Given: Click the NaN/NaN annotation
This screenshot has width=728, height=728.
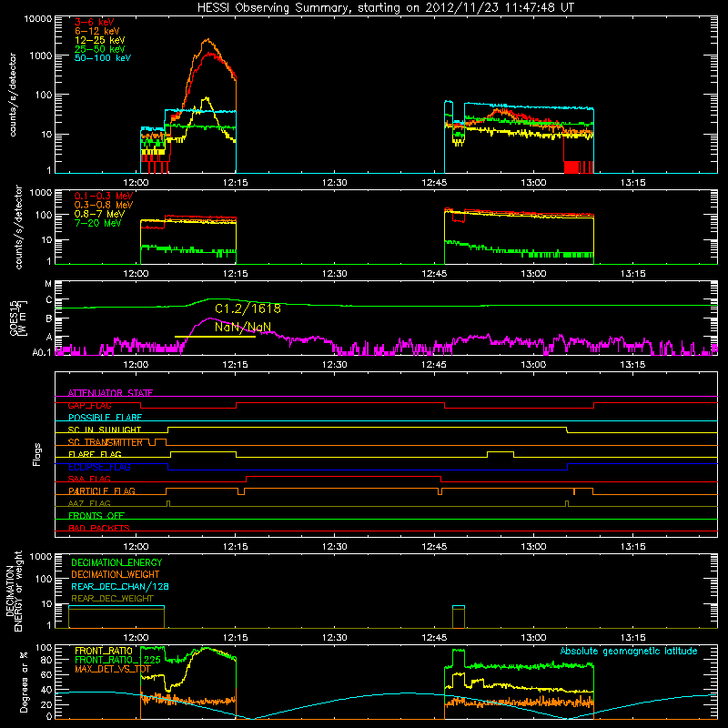Looking at the screenshot, I should (242, 327).
